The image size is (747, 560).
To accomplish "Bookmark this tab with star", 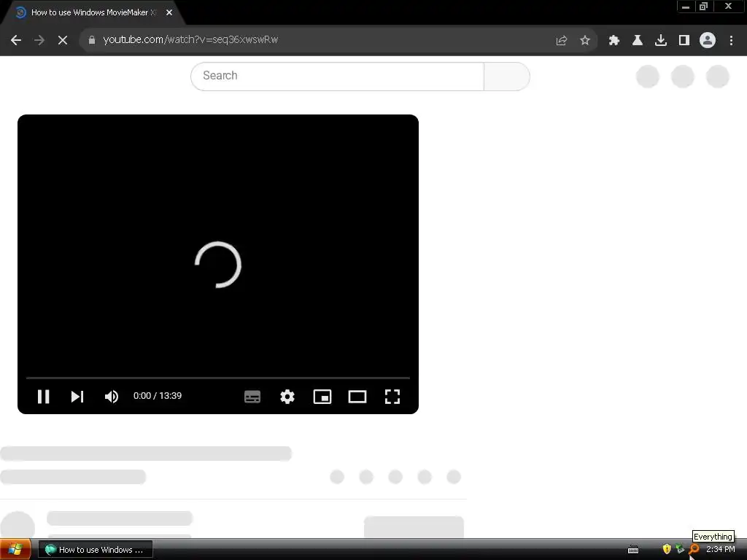I will tap(585, 40).
